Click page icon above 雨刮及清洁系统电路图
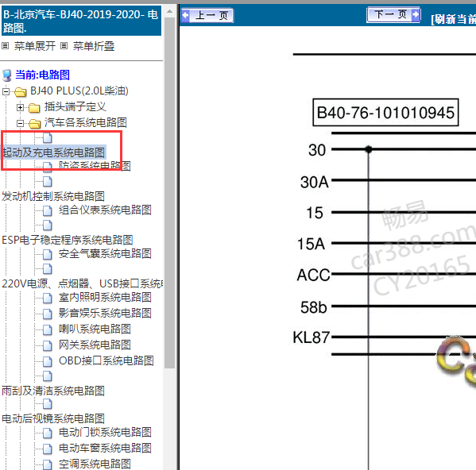This screenshot has width=476, height=470. tap(48, 376)
